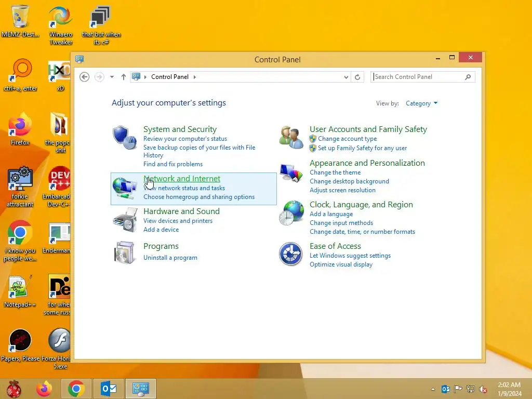Go up one level with Up arrow

click(124, 77)
